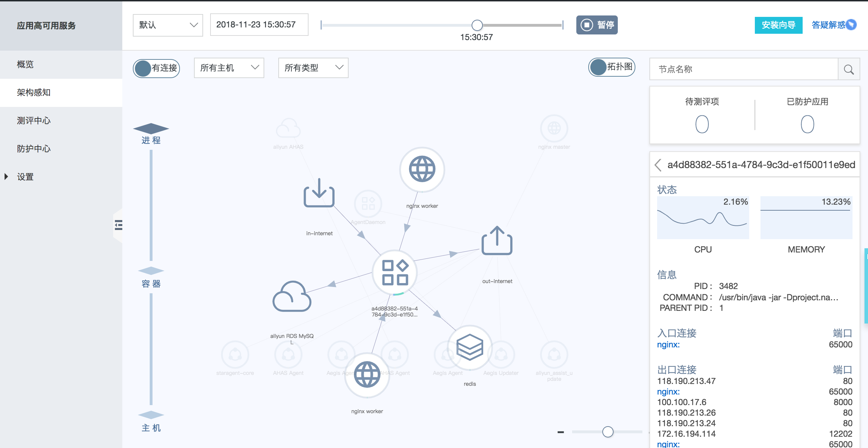Select the out-internet upload node icon
This screenshot has height=448, width=868.
[497, 241]
